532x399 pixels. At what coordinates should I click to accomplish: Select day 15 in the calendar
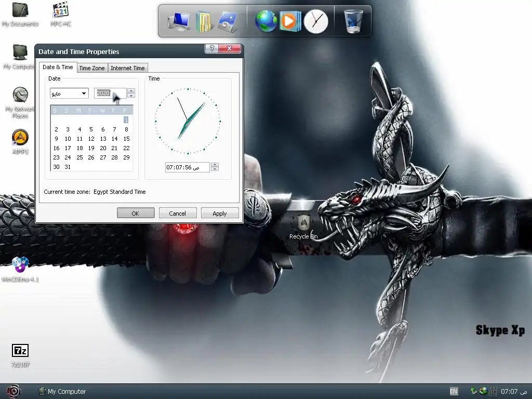[126, 139]
